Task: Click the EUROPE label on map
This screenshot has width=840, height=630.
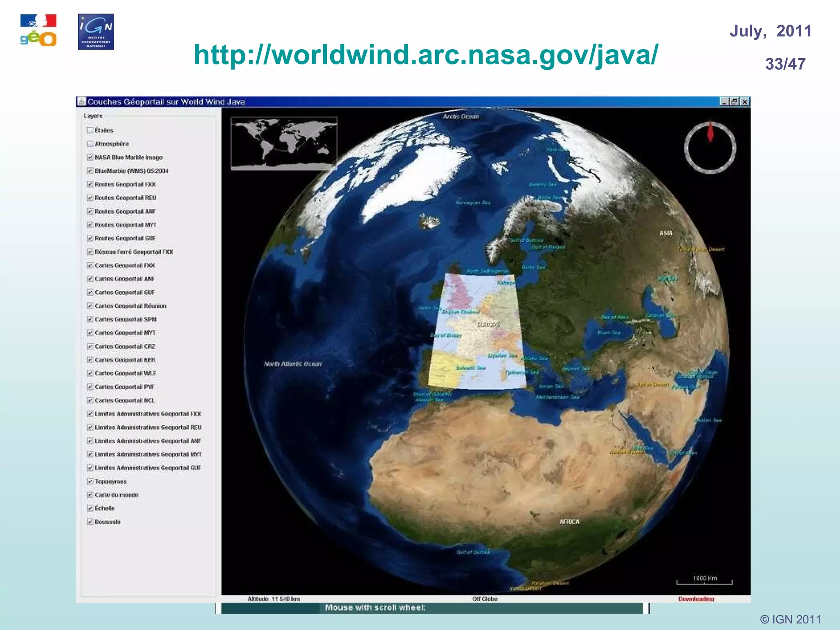Action: click(x=488, y=324)
